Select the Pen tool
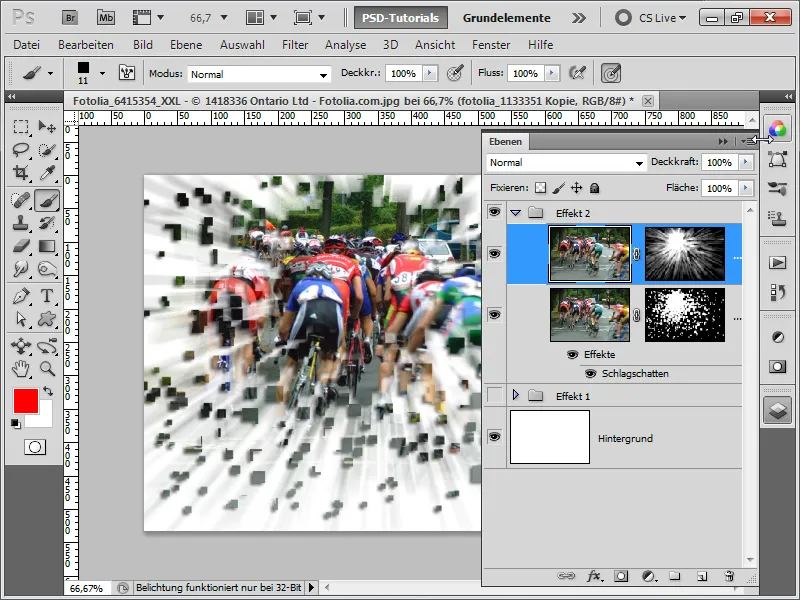Image resolution: width=800 pixels, height=600 pixels. pos(21,296)
